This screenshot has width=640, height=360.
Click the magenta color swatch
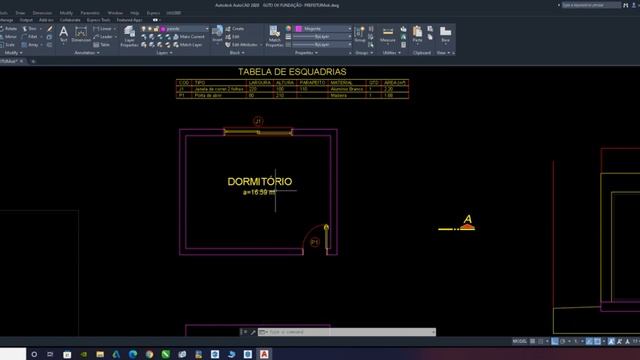[299, 29]
